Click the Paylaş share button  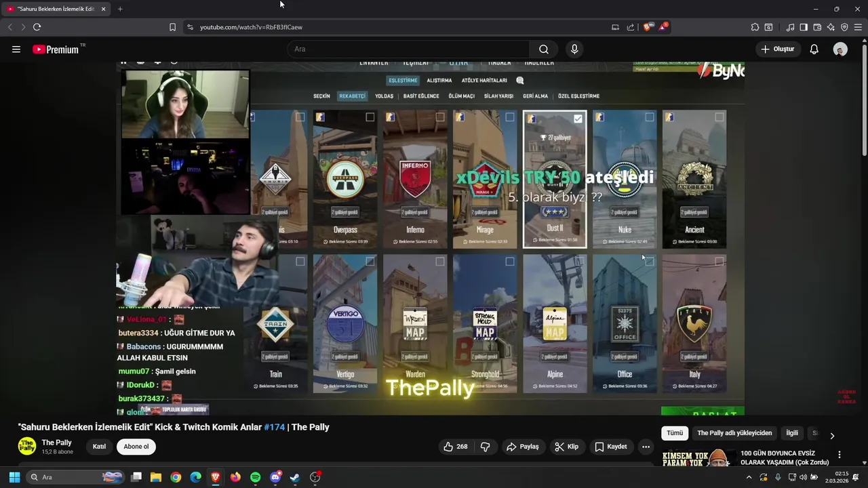[522, 447]
